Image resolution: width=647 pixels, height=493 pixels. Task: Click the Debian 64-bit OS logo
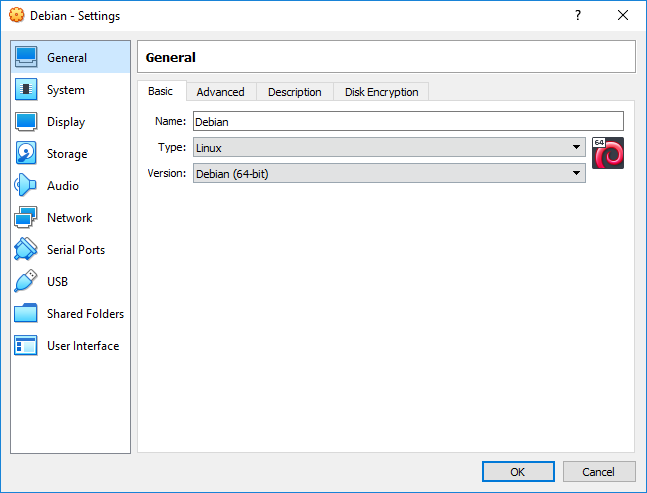(608, 153)
